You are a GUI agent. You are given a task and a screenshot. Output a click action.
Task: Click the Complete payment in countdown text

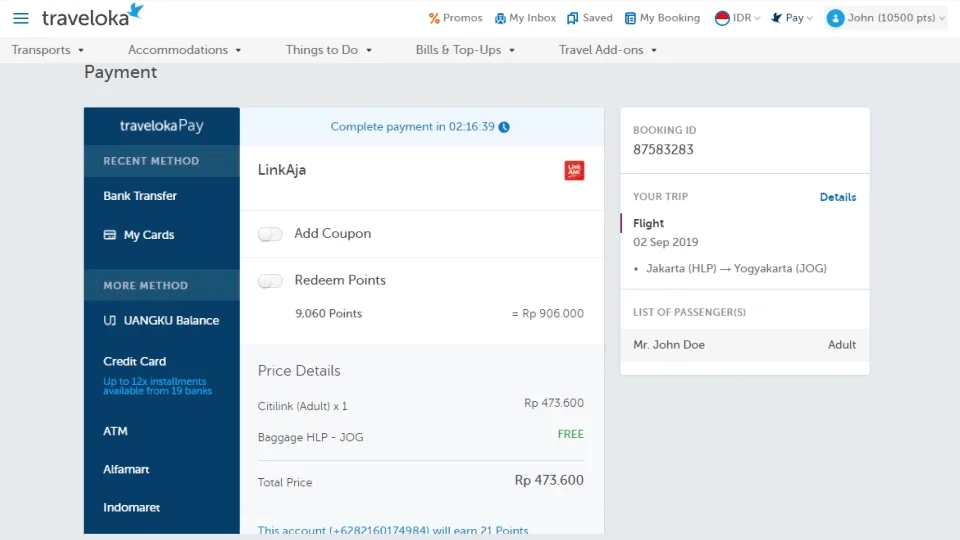click(412, 127)
